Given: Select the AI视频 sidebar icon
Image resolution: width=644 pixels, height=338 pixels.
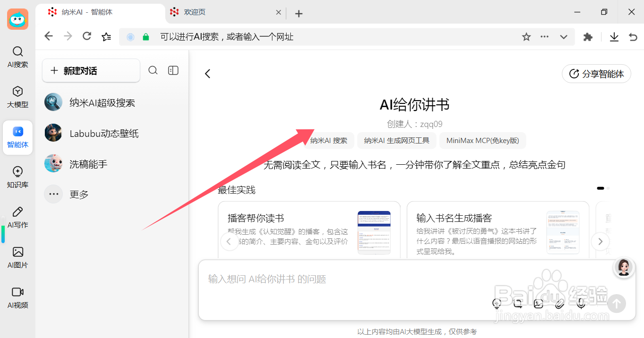Looking at the screenshot, I should 17,297.
